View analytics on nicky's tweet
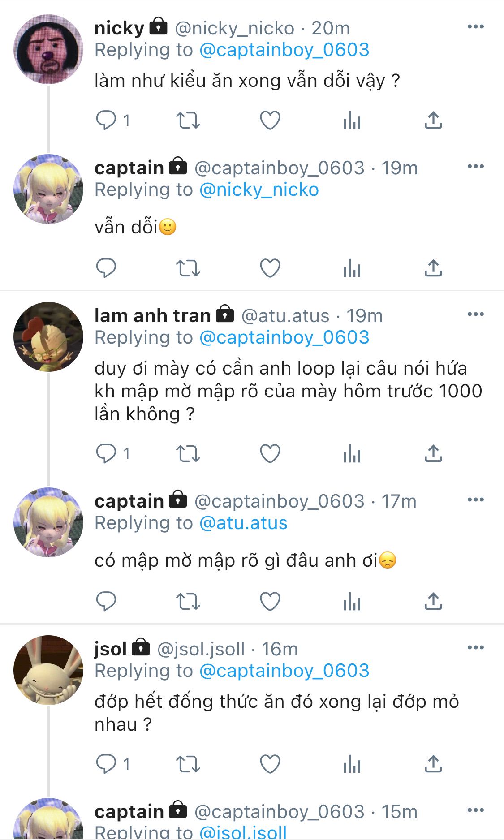504x840 pixels. pyautogui.click(x=352, y=121)
